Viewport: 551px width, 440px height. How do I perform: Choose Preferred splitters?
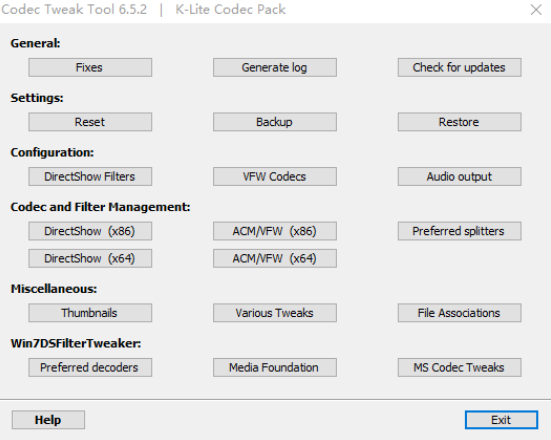point(460,231)
